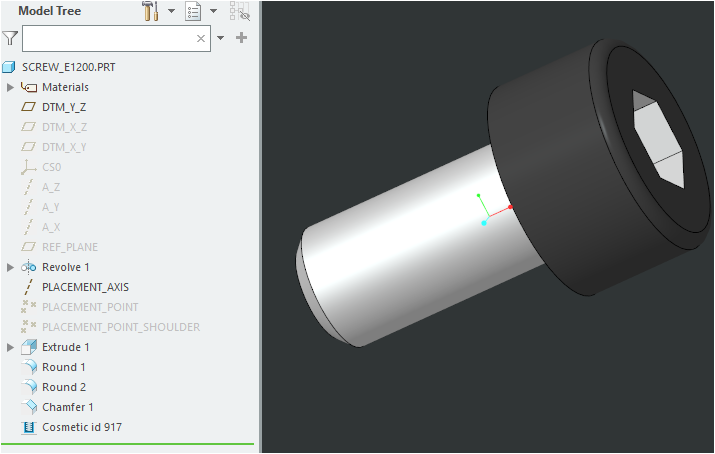Click the Revolve 1 feature icon
This screenshot has height=454, width=715.
(x=29, y=267)
